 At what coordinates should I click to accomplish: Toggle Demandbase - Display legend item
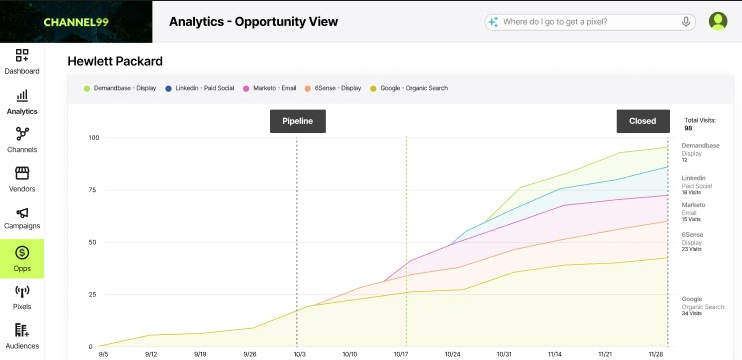click(120, 88)
